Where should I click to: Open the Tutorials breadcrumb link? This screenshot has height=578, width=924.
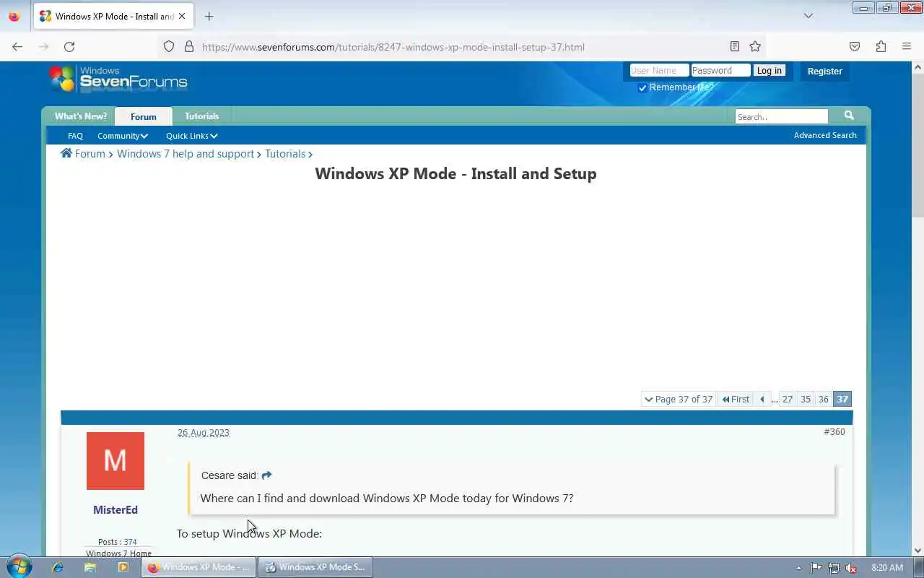285,153
